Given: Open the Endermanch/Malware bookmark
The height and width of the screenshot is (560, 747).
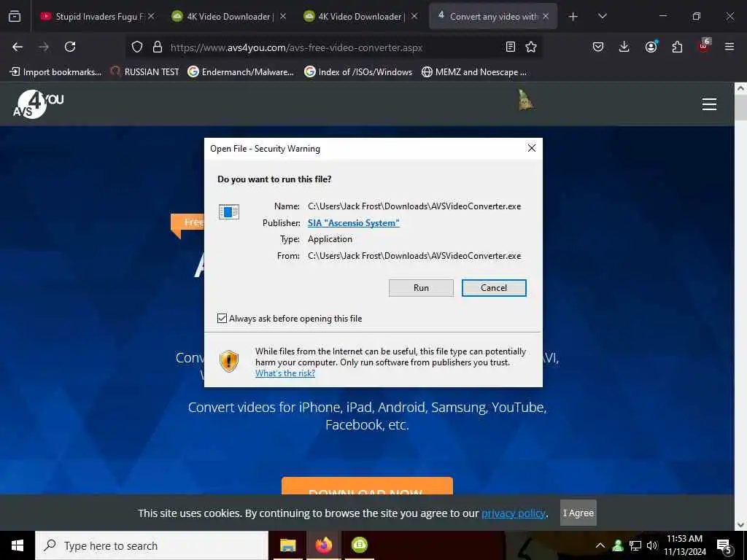Looking at the screenshot, I should 241,72.
